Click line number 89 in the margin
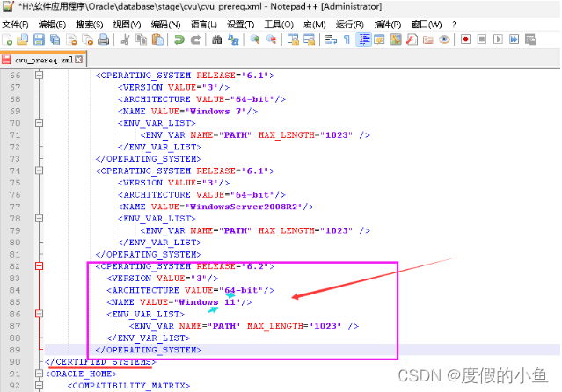 pyautogui.click(x=15, y=350)
